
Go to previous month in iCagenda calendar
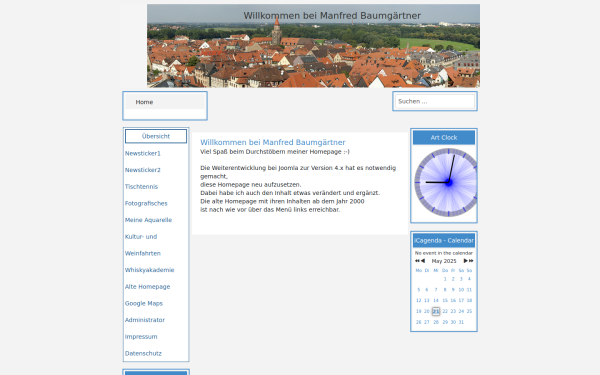(x=423, y=261)
